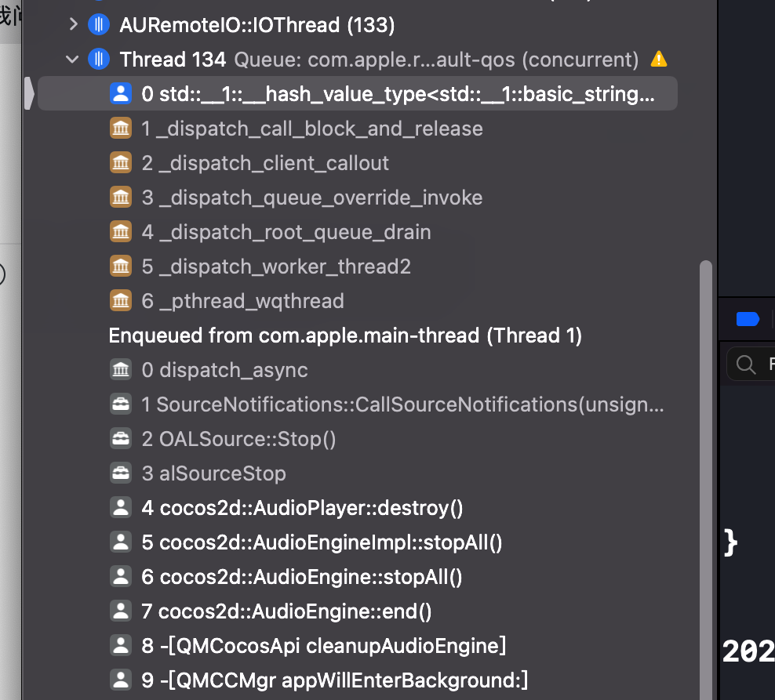The height and width of the screenshot is (700, 775).
Task: Expand the AURemoteIO::IOThread (133) thread
Action: pos(73,25)
